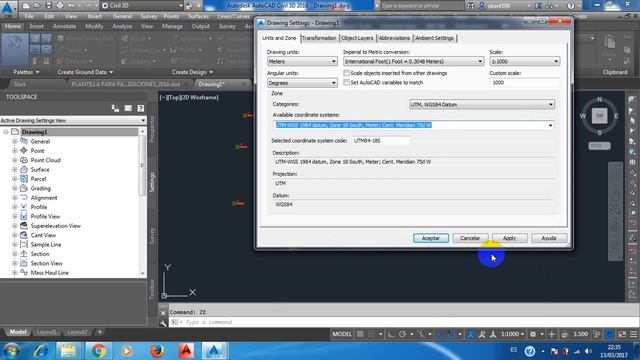Expand the Create Ground Data panel
The width and height of the screenshot is (640, 360).
[85, 72]
